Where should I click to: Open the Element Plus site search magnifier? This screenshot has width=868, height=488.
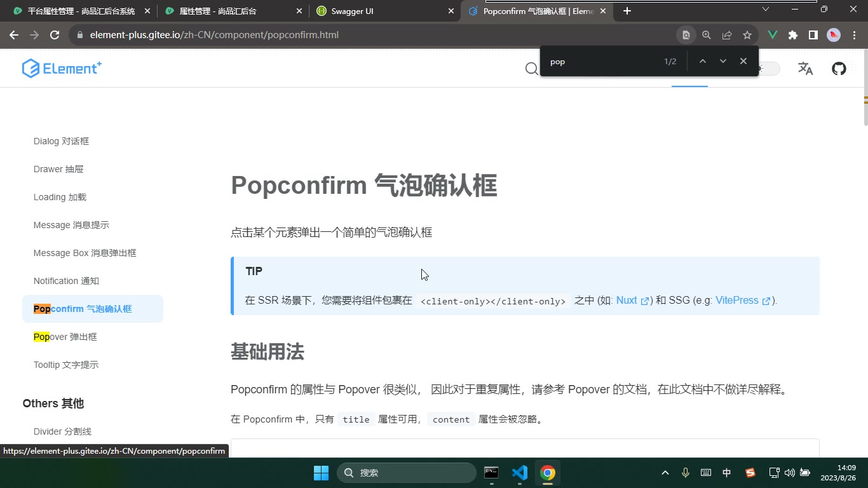(532, 69)
